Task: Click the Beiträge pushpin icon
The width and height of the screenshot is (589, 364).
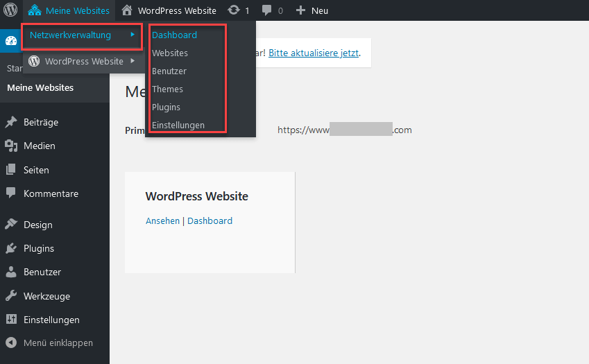Action: tap(11, 122)
